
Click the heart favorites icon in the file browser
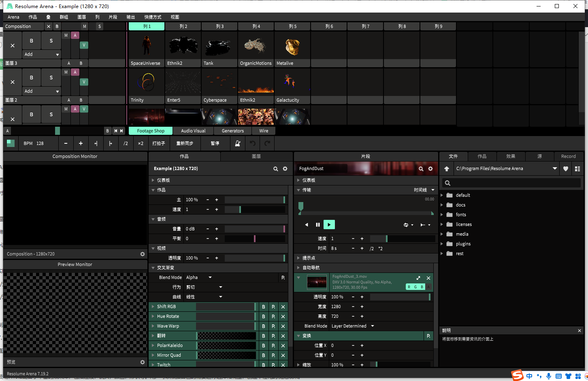click(566, 169)
